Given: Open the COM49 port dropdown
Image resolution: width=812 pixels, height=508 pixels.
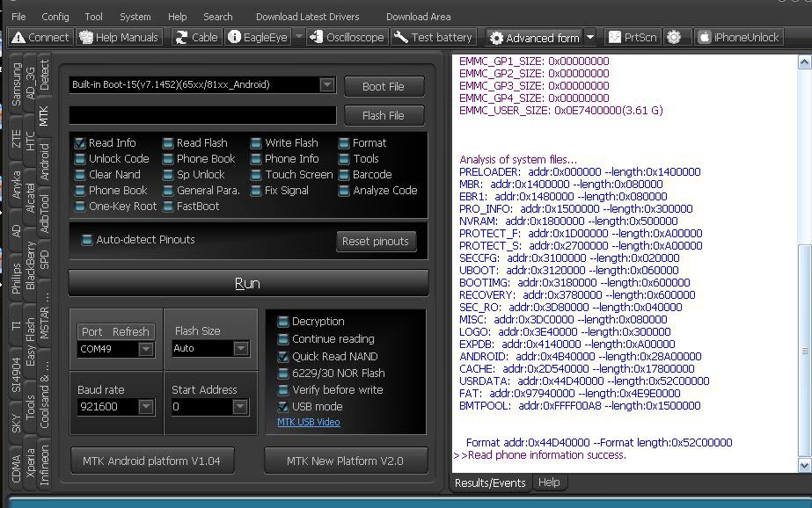Looking at the screenshot, I should click(x=146, y=349).
